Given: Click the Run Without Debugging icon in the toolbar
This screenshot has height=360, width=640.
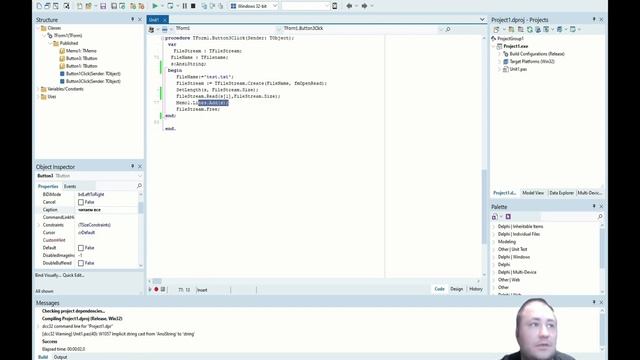Looking at the screenshot, I should (x=170, y=6).
